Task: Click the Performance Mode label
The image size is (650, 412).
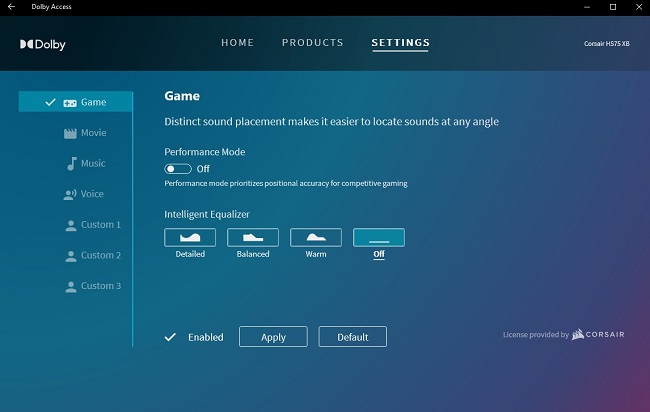Action: [x=205, y=152]
